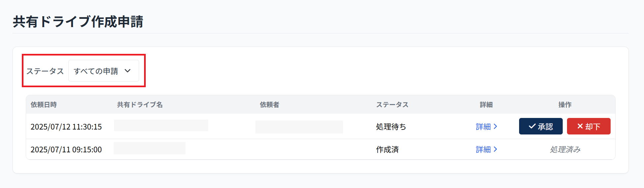Click the chevron arrow beside 詳細 for 処理待ち row
This screenshot has width=644, height=188.
pyautogui.click(x=495, y=126)
